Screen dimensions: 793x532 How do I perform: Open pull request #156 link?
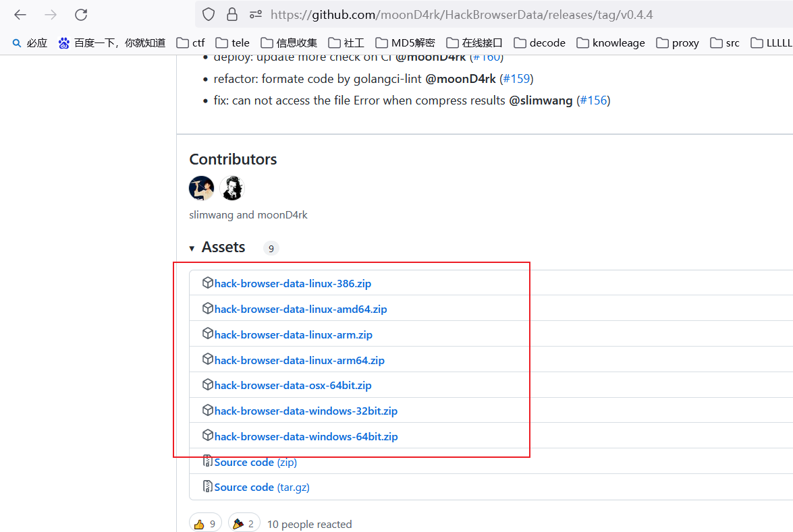[x=593, y=100]
